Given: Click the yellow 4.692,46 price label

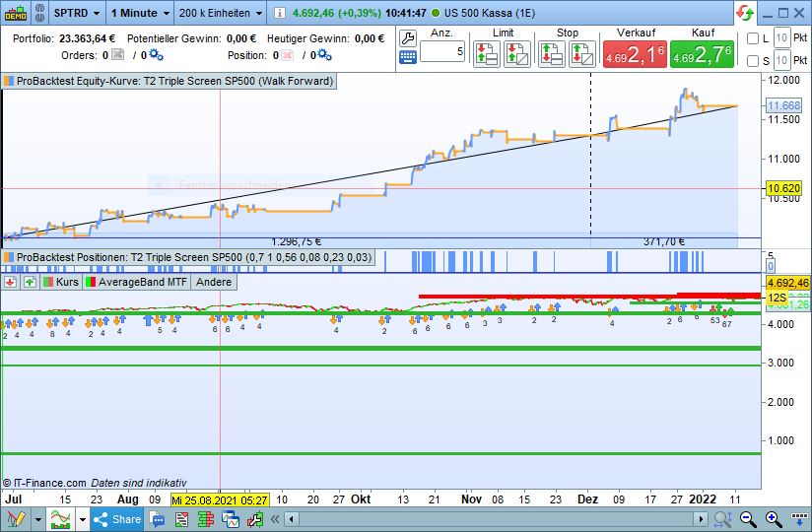Looking at the screenshot, I should 787,283.
